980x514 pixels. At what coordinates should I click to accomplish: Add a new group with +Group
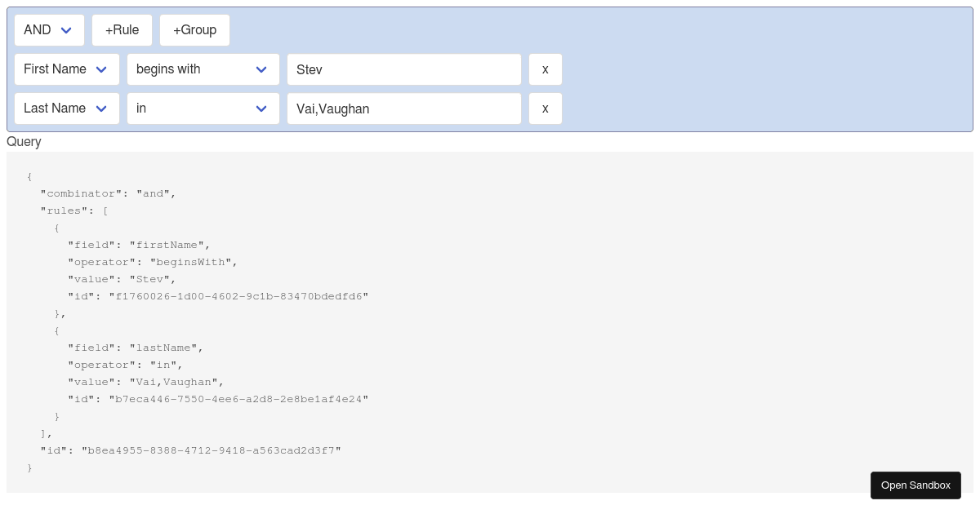[x=194, y=29]
